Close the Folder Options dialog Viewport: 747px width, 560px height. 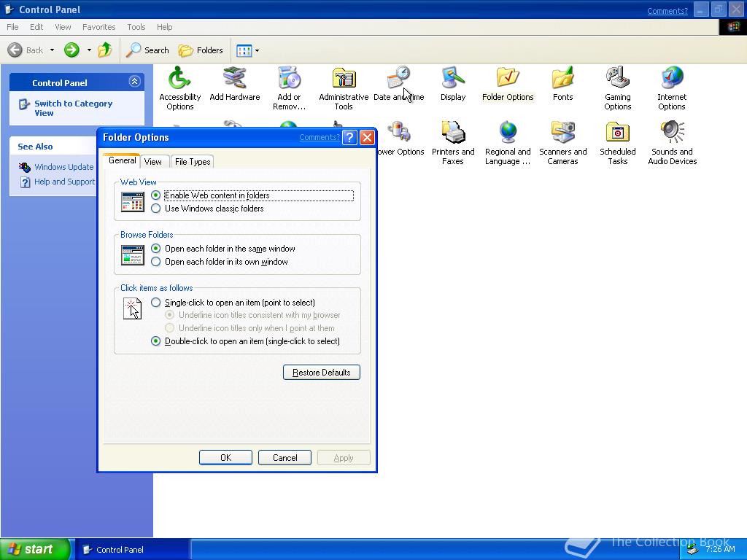[367, 138]
